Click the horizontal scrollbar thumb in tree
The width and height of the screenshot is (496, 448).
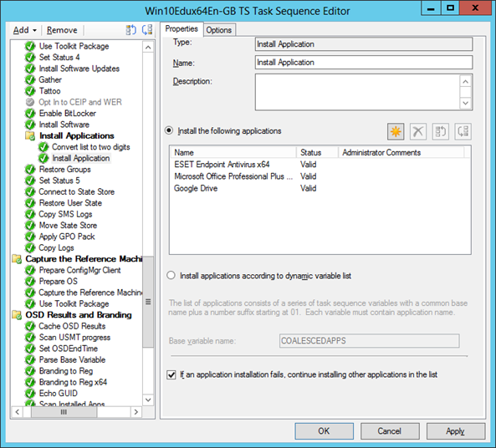coord(64,412)
